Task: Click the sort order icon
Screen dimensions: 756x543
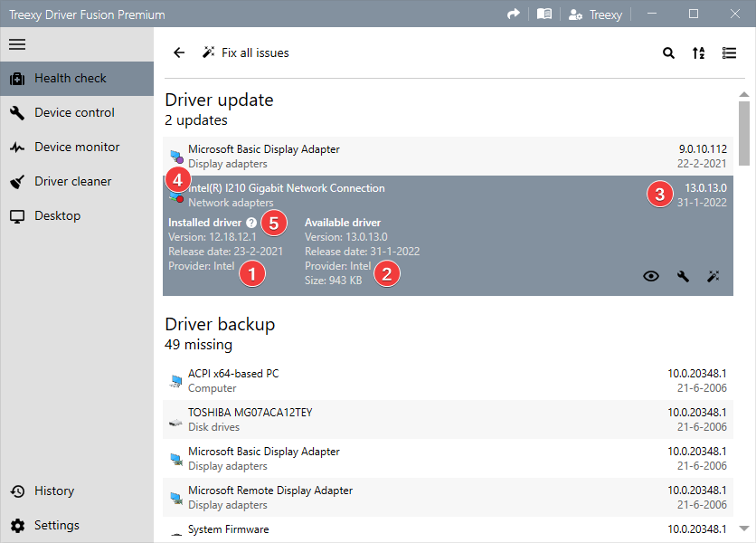Action: [699, 52]
